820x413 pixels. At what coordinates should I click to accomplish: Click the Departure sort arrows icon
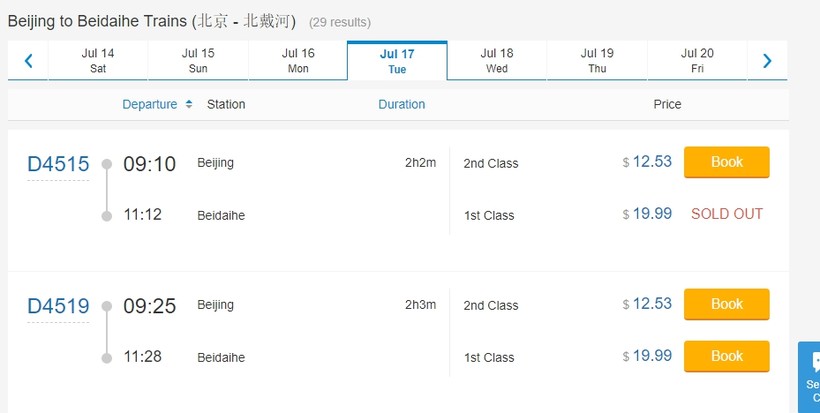tap(188, 104)
